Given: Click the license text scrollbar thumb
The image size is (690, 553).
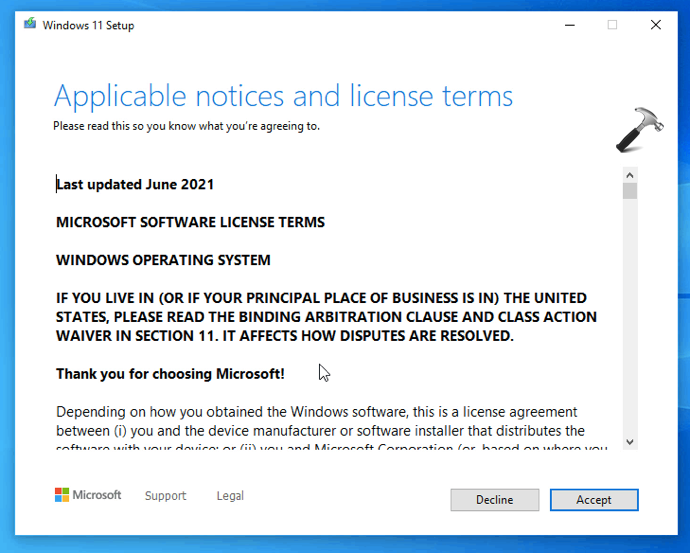Looking at the screenshot, I should pos(630,191).
